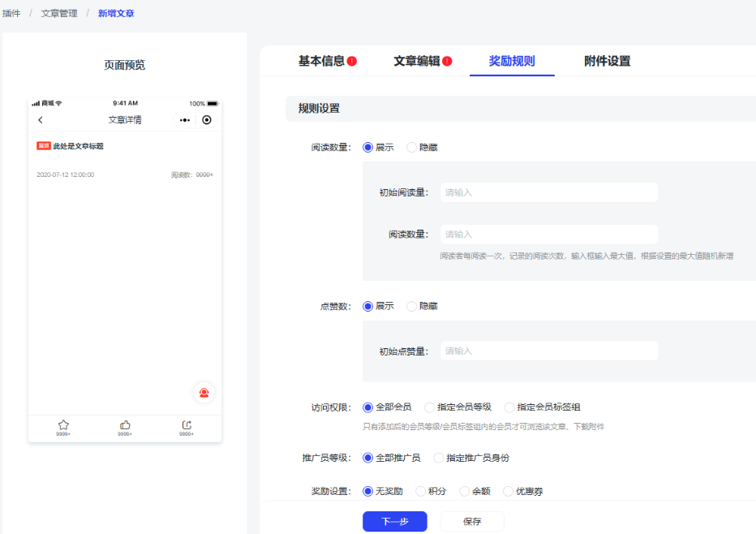Viewport: 756px width, 534px height.
Task: Select 积分 as the reward setting
Action: point(421,492)
